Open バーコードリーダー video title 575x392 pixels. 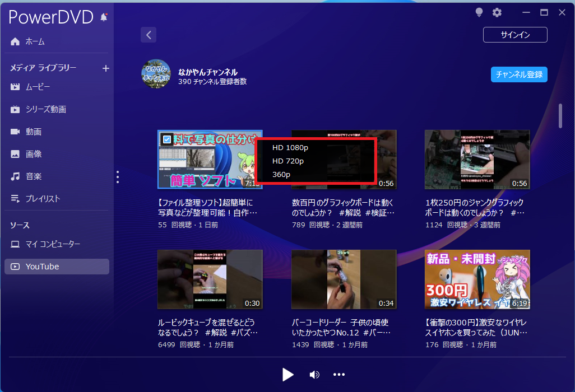click(341, 327)
